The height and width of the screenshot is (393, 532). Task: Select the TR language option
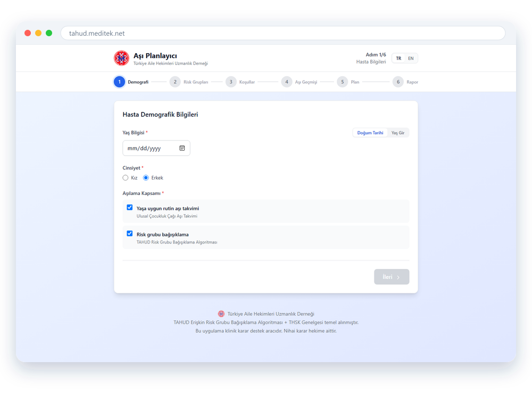[x=398, y=59]
